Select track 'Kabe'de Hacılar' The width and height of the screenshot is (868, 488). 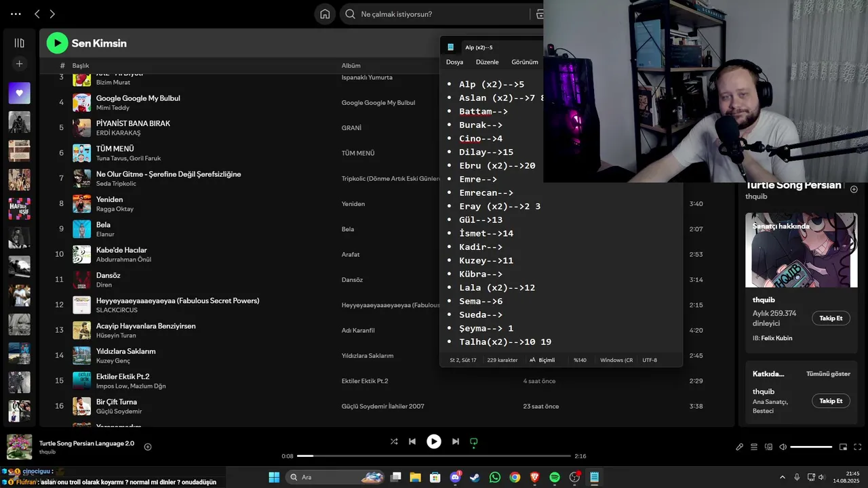pos(121,250)
